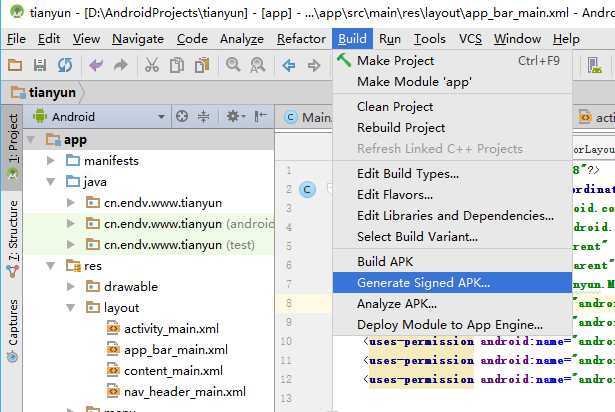Open the Android project view dropdown
This screenshot has height=412, width=615.
(x=161, y=117)
